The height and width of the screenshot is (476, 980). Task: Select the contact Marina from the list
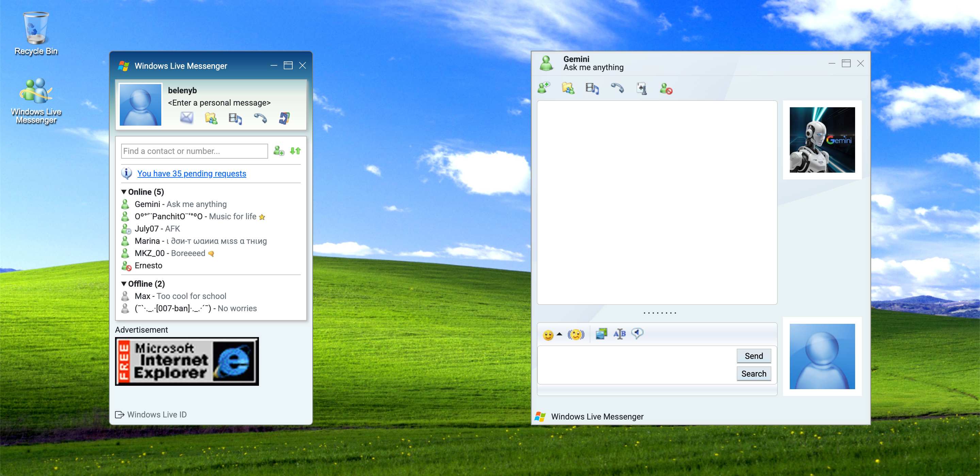(x=148, y=241)
